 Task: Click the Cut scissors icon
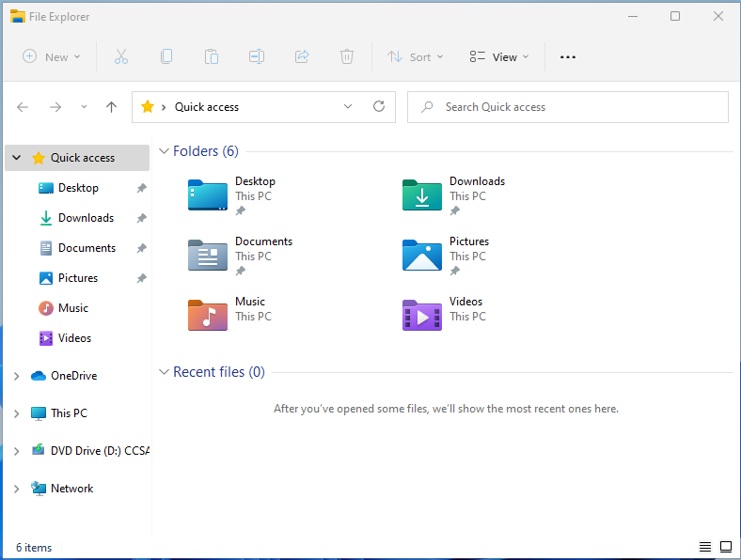[121, 57]
